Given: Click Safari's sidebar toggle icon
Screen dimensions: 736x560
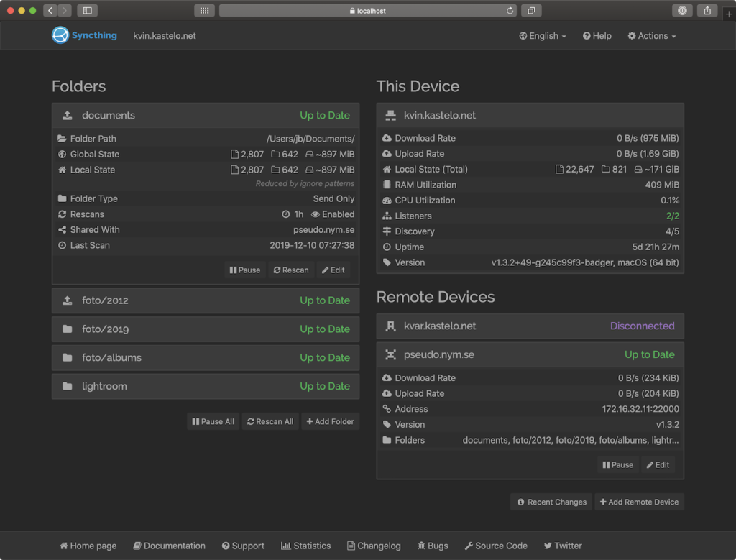Looking at the screenshot, I should click(87, 11).
